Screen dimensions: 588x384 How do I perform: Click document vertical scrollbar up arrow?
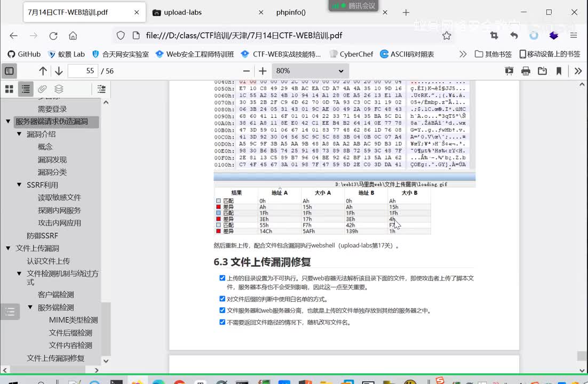tap(582, 85)
